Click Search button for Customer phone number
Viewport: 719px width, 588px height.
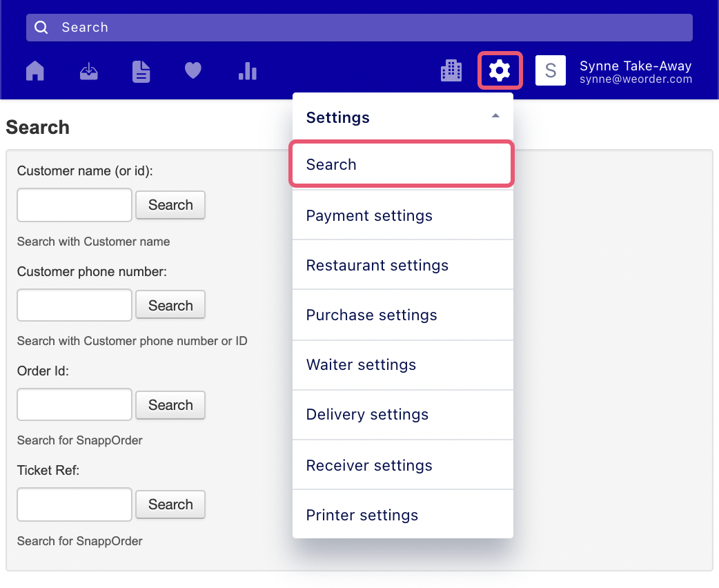click(x=170, y=305)
